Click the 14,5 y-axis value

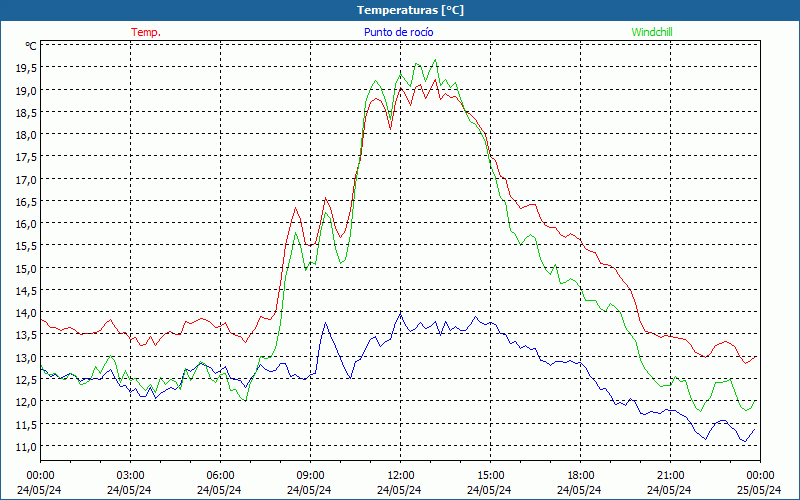click(x=26, y=290)
